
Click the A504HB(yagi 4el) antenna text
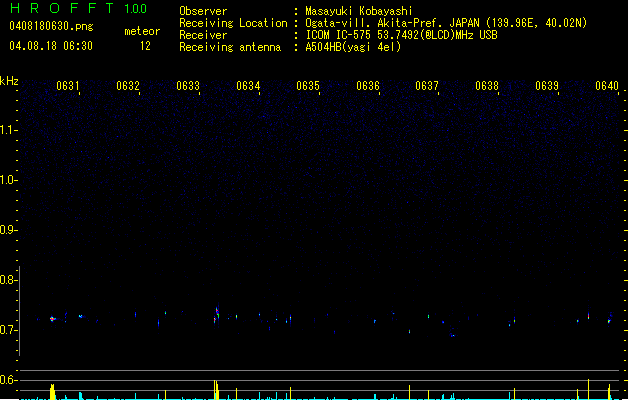pos(353,47)
